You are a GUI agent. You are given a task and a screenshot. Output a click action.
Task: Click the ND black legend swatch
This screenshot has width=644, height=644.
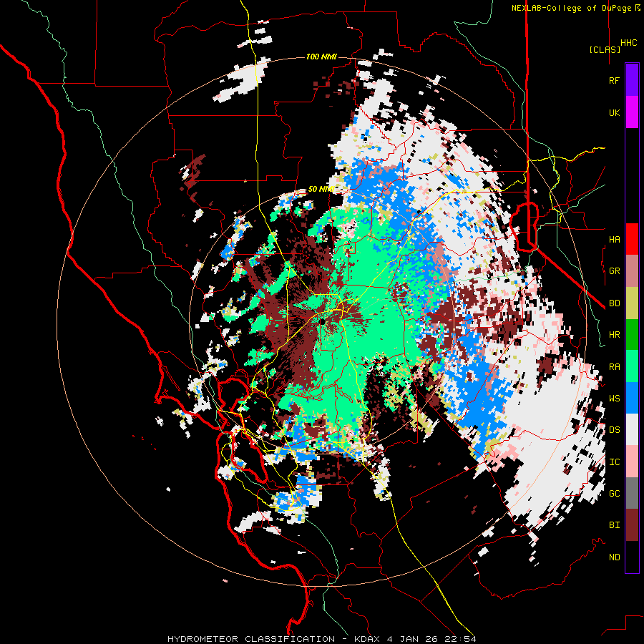click(x=632, y=557)
